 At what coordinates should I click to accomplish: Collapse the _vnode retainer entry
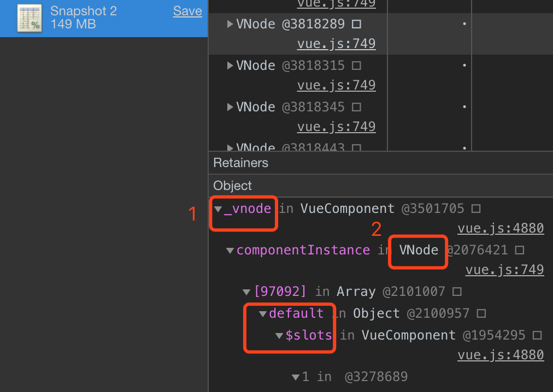pyautogui.click(x=218, y=210)
